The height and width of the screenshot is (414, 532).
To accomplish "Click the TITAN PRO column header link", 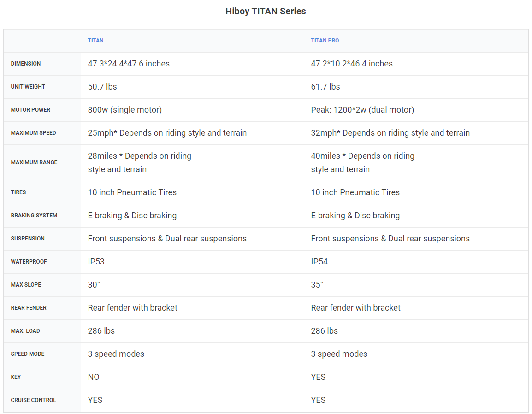I will 325,41.
